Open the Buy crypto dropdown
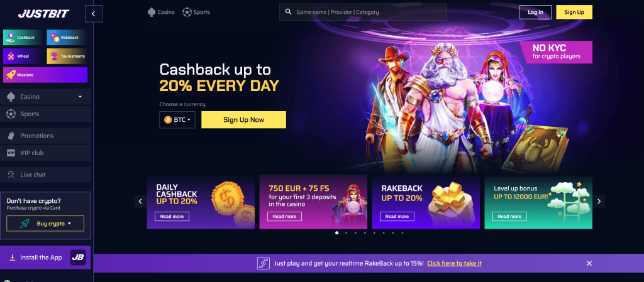 (45, 224)
